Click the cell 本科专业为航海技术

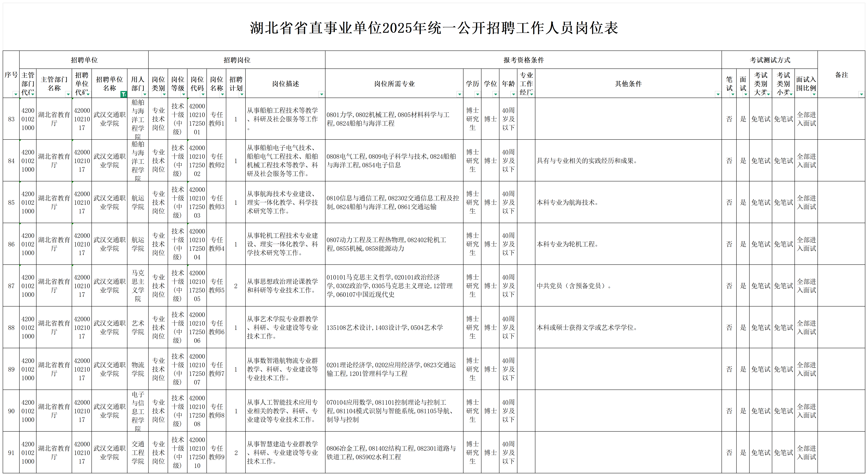click(x=628, y=202)
